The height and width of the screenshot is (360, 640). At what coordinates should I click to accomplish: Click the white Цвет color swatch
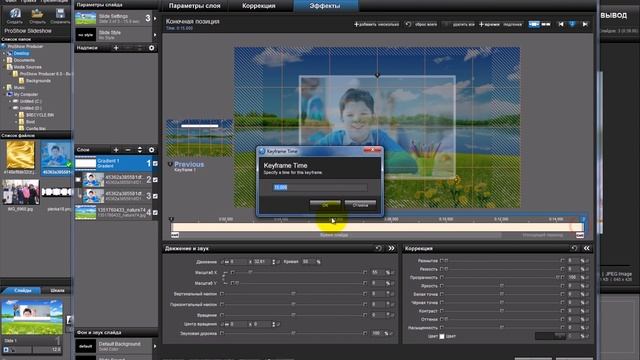442,336
